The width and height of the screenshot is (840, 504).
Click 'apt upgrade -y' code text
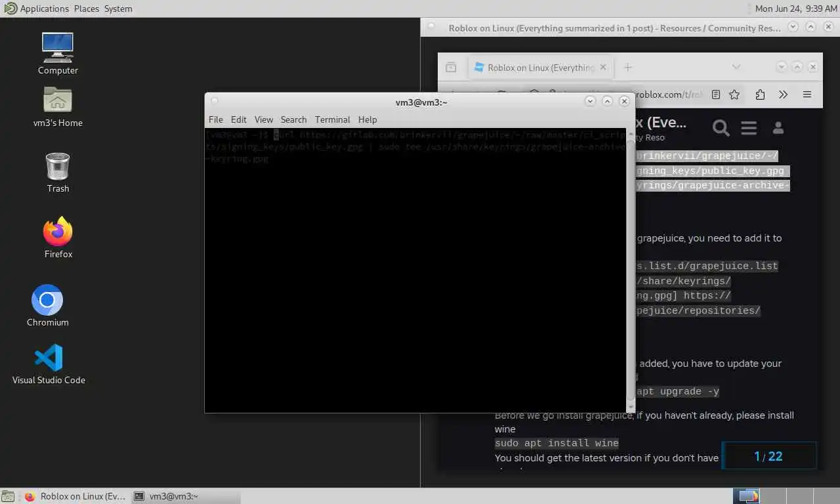point(678,391)
